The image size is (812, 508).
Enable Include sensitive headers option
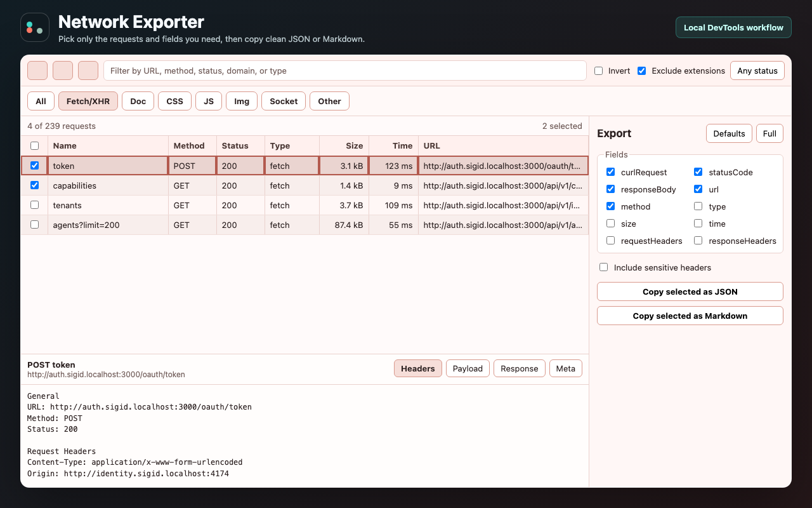pos(603,267)
